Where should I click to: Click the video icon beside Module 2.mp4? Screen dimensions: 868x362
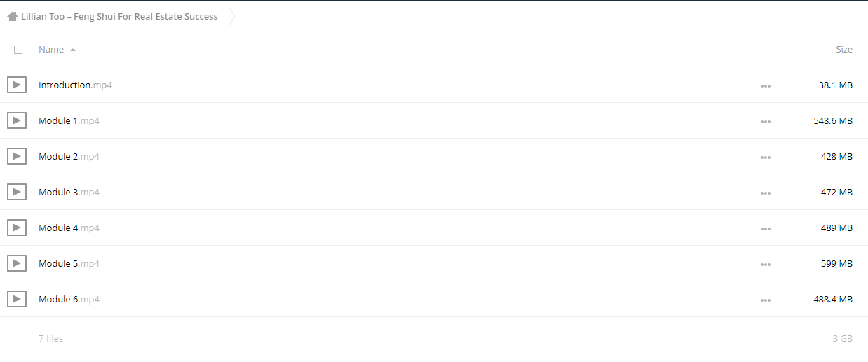(x=17, y=156)
